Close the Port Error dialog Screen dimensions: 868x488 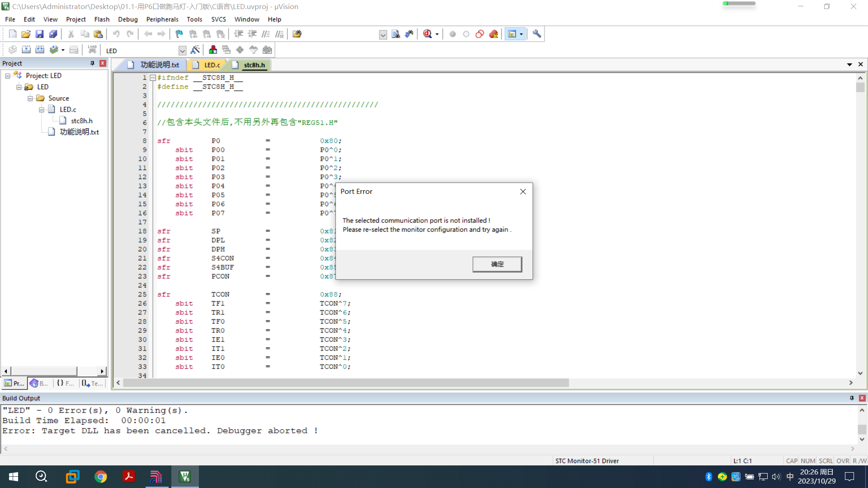pos(523,192)
